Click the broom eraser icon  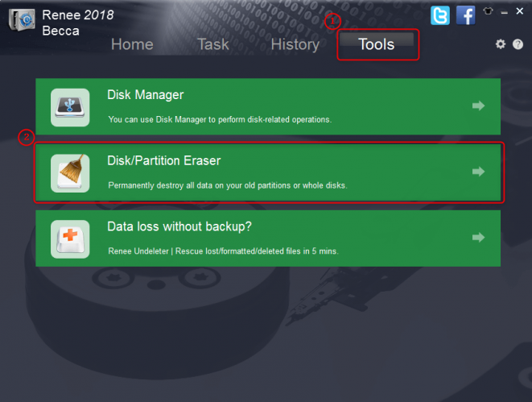[x=70, y=173]
